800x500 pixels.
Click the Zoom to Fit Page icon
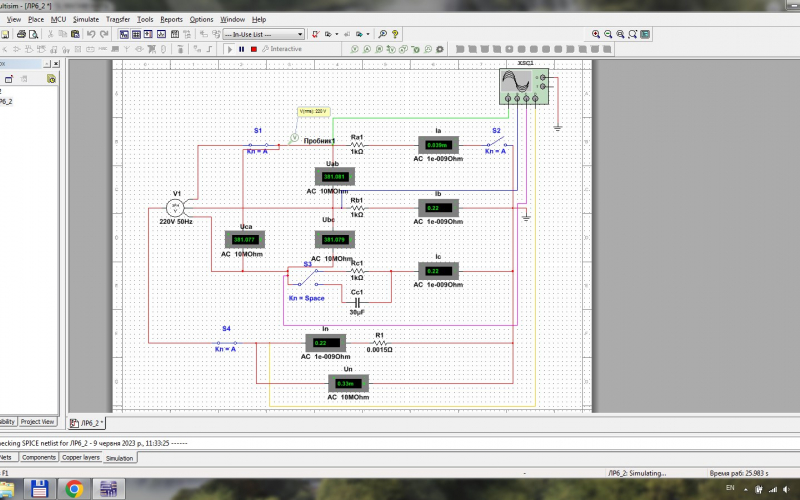click(633, 34)
